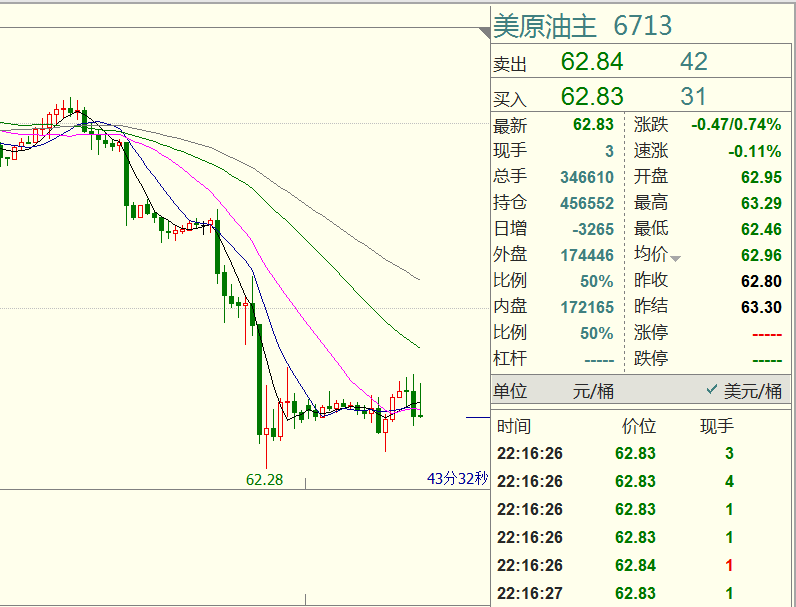Click the chart corner collapse triangle
This screenshot has width=796, height=607.
tap(485, 33)
